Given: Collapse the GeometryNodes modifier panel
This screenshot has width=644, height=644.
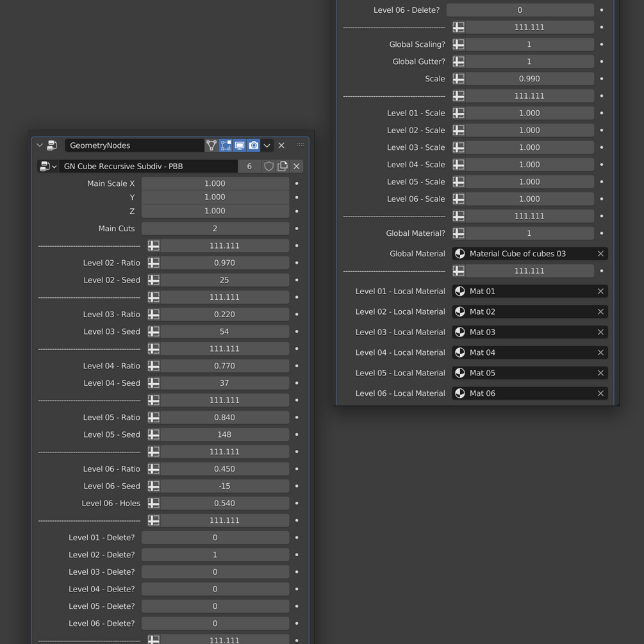Looking at the screenshot, I should 39,145.
